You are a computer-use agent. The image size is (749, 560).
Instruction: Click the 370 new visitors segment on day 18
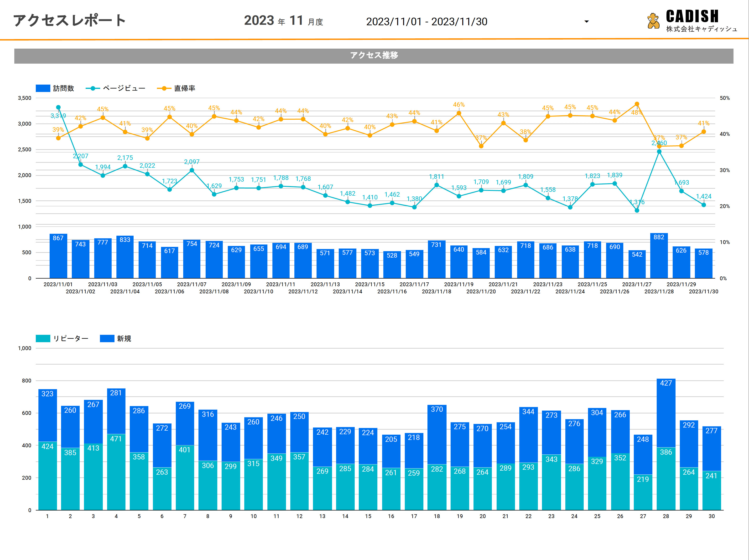pos(437,435)
